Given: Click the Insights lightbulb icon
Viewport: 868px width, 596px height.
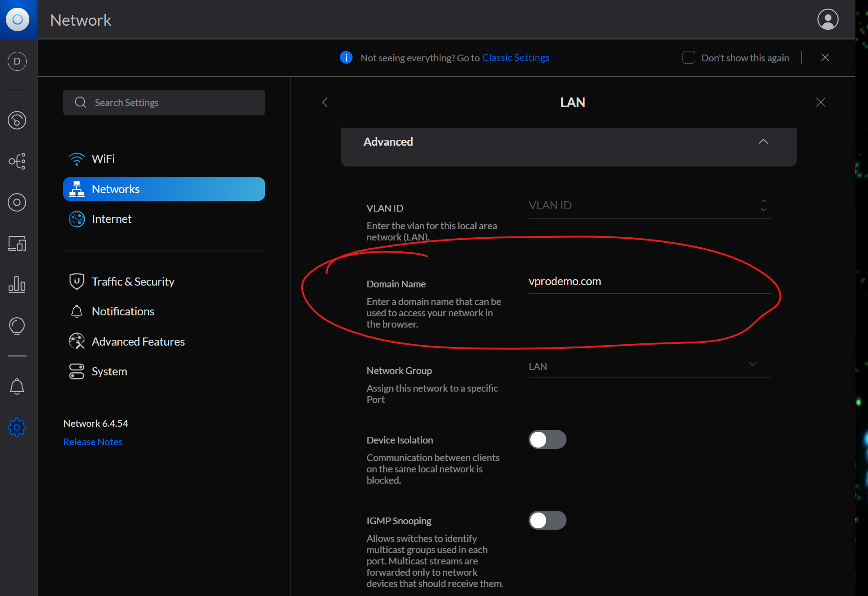Looking at the screenshot, I should [x=17, y=325].
